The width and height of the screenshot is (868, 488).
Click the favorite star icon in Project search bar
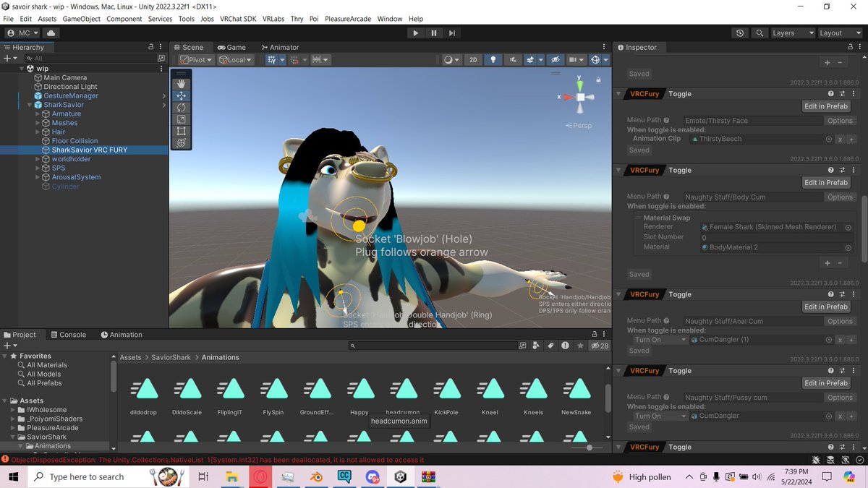[x=579, y=346]
